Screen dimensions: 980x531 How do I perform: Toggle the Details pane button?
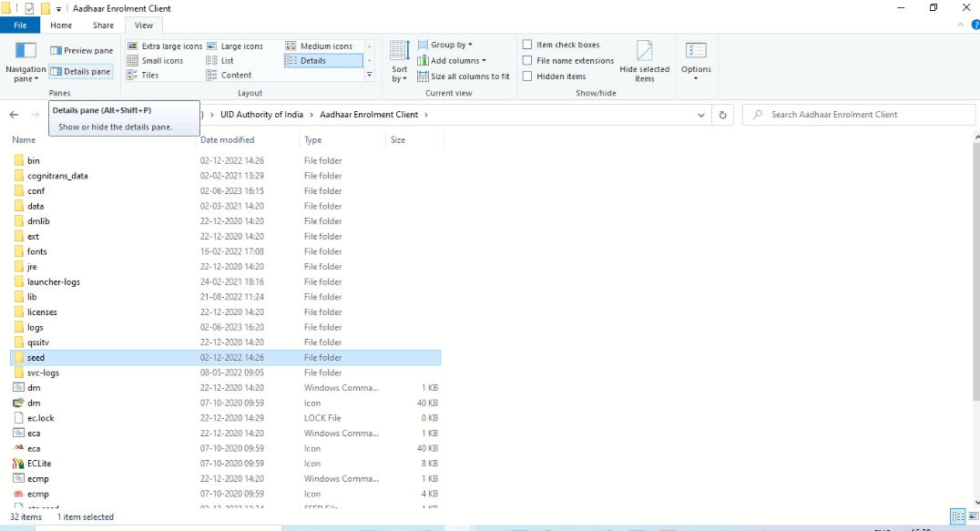(x=81, y=71)
